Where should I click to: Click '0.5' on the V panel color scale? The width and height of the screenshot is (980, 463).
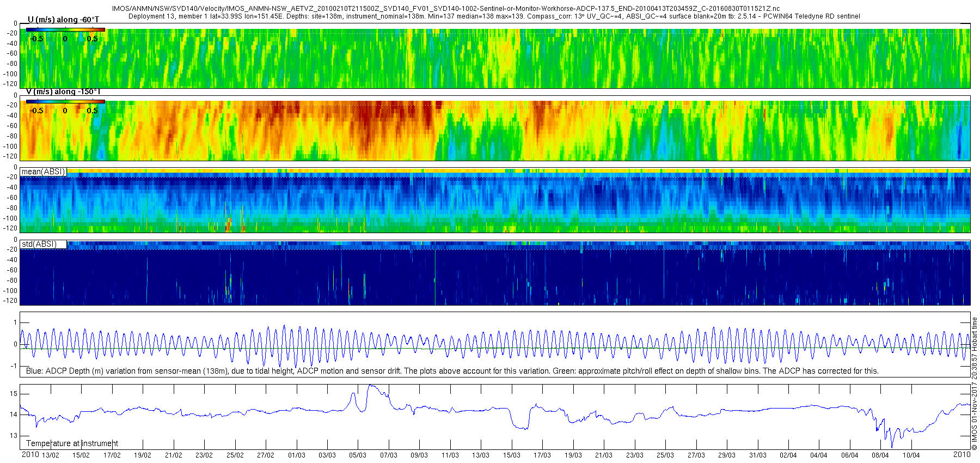(x=93, y=111)
